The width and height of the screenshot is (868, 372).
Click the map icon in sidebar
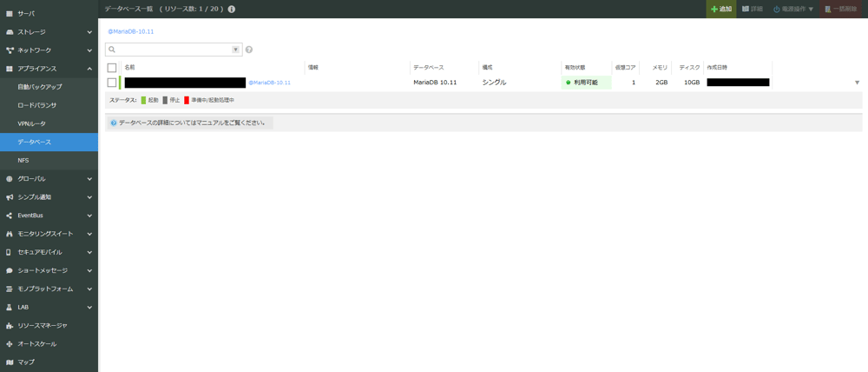(x=10, y=362)
